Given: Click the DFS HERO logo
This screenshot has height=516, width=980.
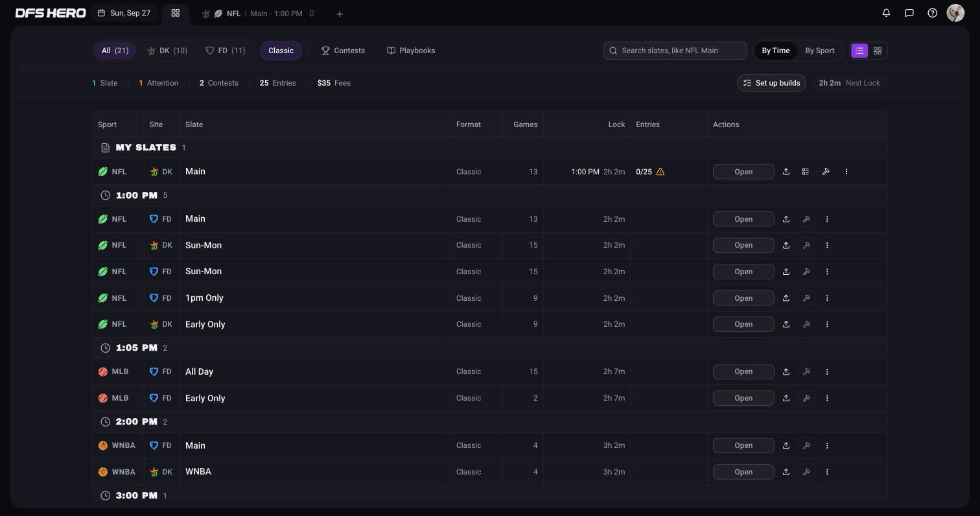Looking at the screenshot, I should (51, 13).
